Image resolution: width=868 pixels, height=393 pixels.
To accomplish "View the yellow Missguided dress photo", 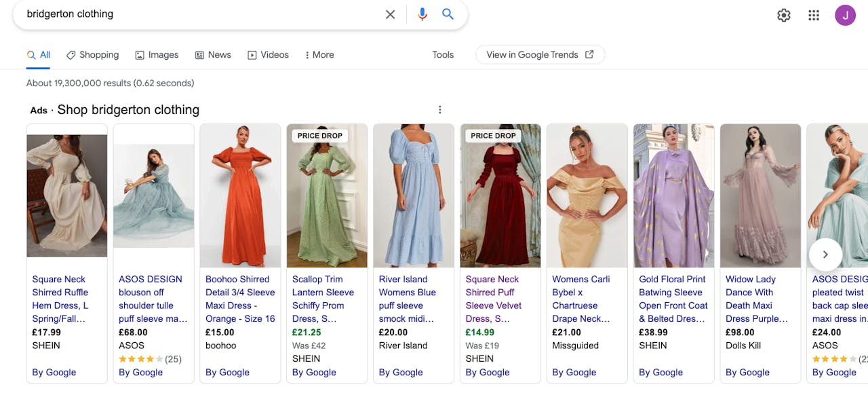I will (587, 195).
